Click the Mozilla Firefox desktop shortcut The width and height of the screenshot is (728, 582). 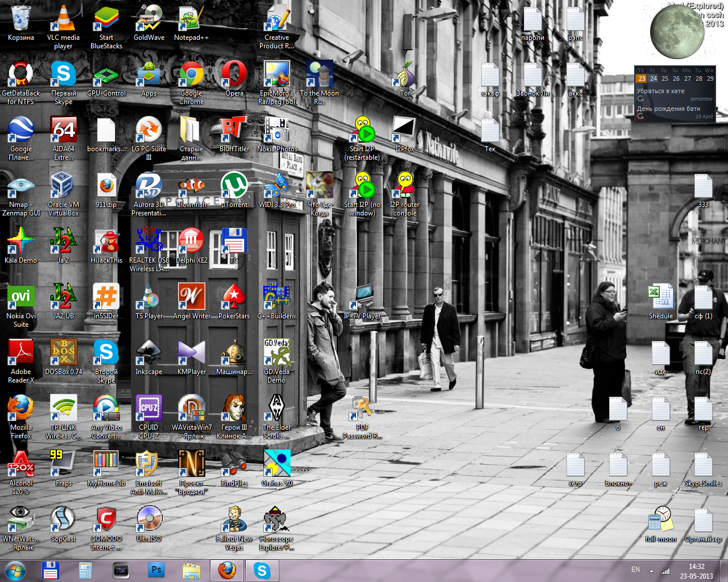point(21,417)
